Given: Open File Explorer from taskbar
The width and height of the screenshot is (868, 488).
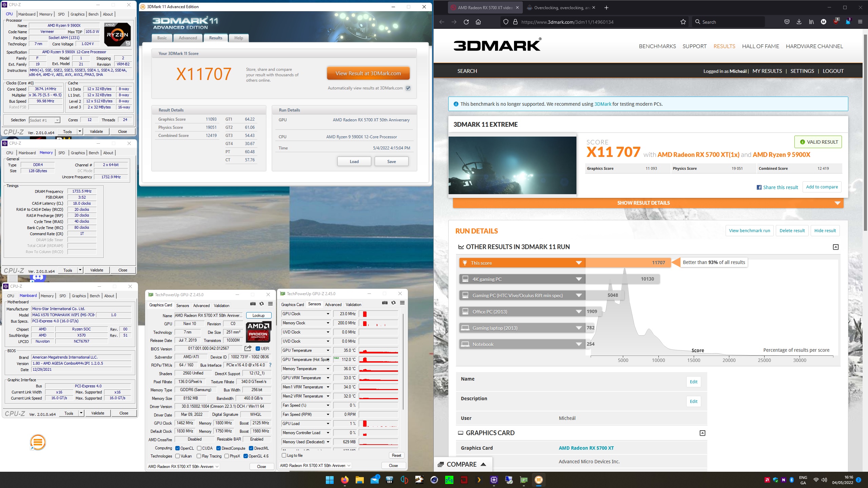Looking at the screenshot, I should [359, 480].
